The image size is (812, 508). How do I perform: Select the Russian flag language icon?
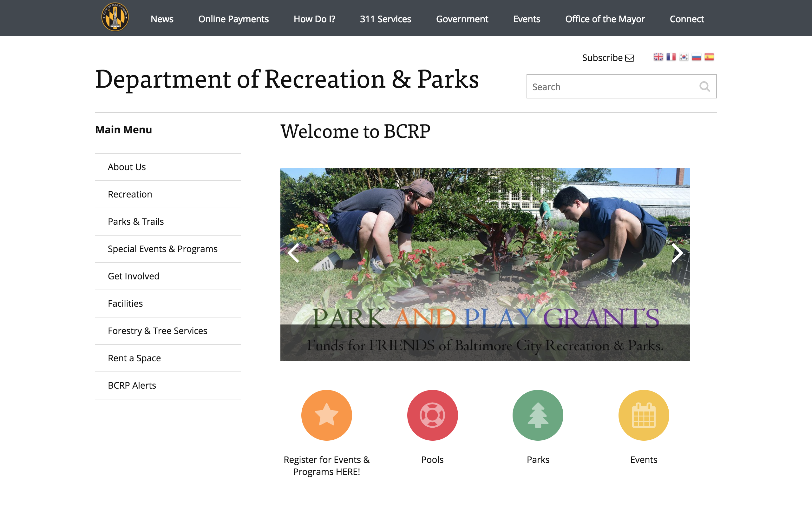(x=697, y=57)
